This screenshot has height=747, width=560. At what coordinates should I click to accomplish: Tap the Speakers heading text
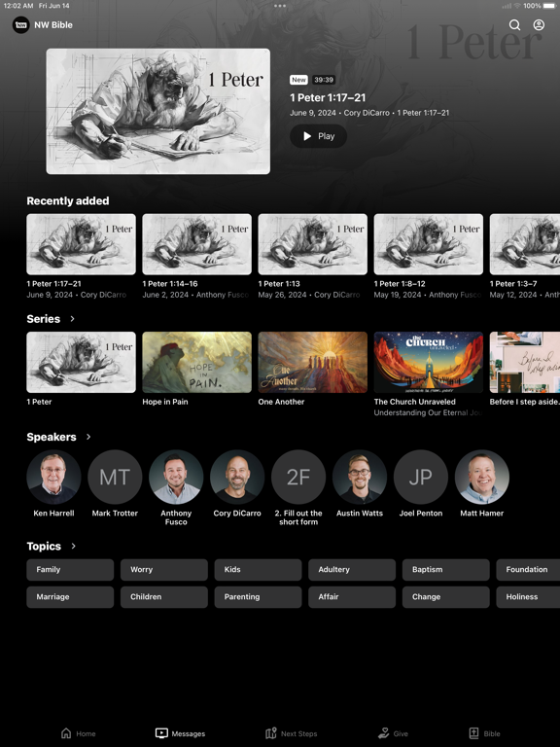(x=52, y=437)
